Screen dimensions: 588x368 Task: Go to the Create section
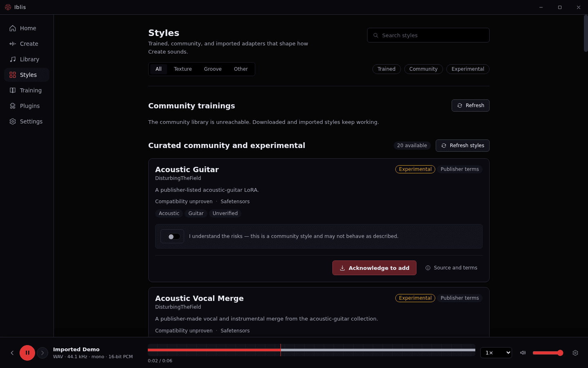pyautogui.click(x=27, y=44)
